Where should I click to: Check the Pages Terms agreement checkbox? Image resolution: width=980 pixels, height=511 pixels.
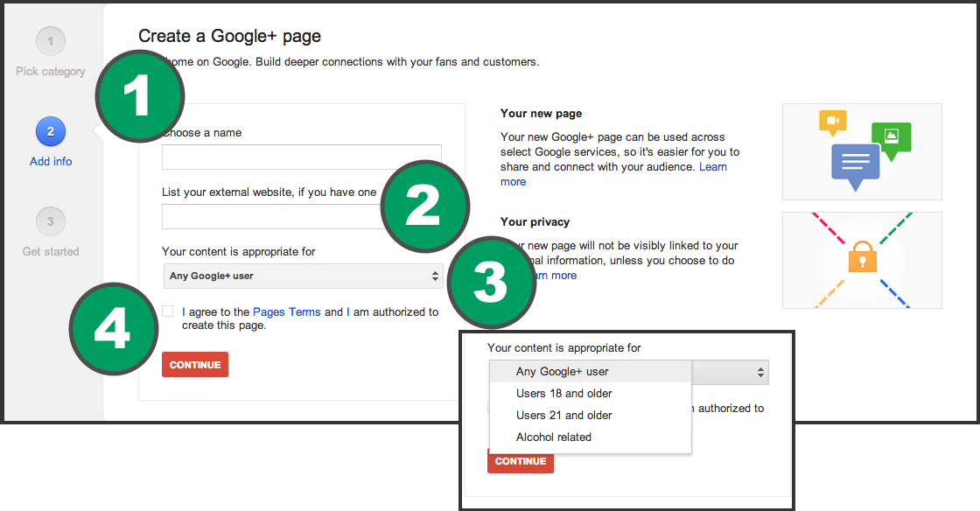167,311
